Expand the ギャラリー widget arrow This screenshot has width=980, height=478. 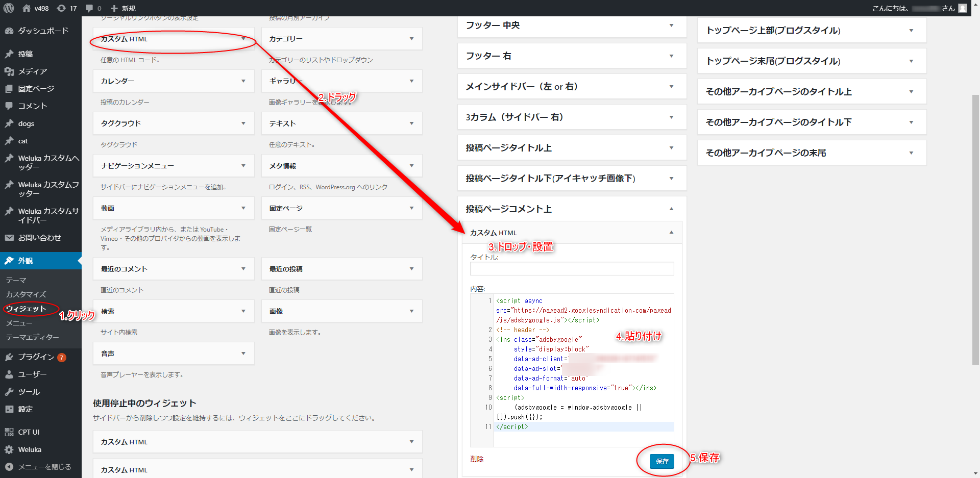click(x=412, y=81)
